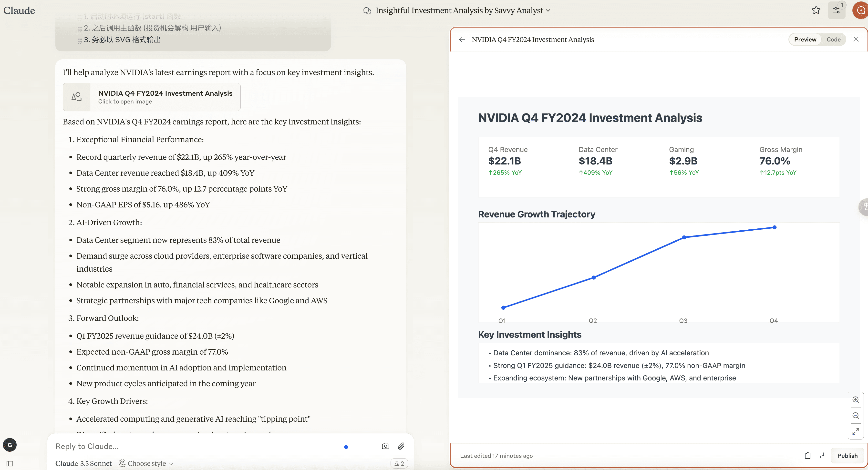Toggle the sidebar panel icon
The width and height of the screenshot is (868, 470).
click(10, 464)
